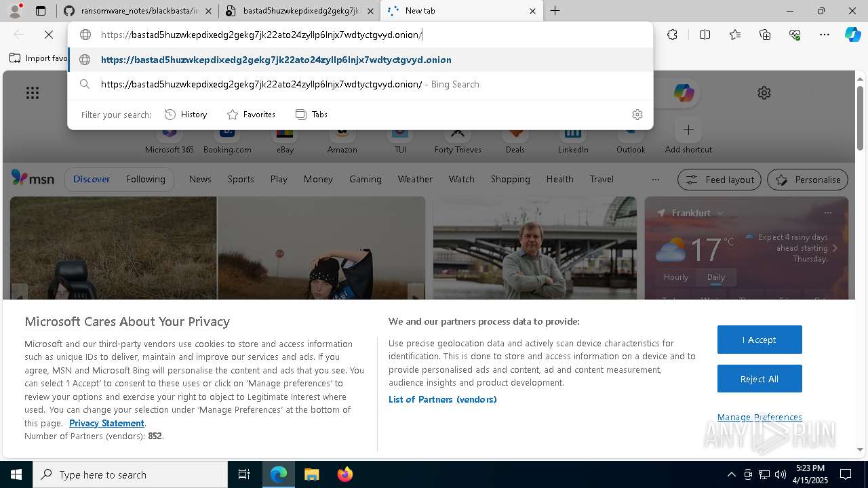This screenshot has width=868, height=488.
Task: Open search filter settings gear
Action: [x=637, y=115]
